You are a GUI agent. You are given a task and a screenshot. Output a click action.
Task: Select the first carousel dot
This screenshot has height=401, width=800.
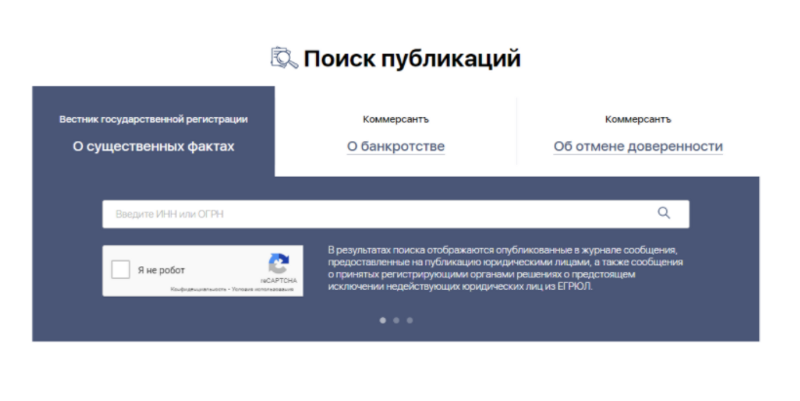[383, 320]
